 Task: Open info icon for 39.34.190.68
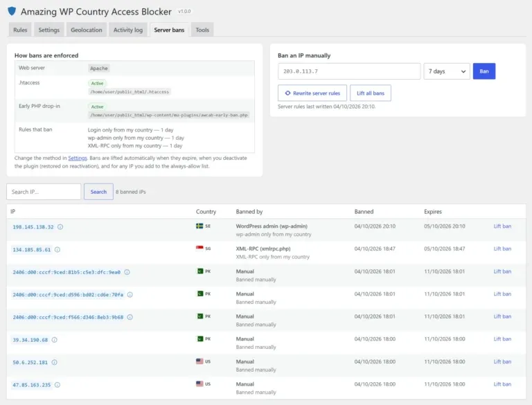(54, 340)
